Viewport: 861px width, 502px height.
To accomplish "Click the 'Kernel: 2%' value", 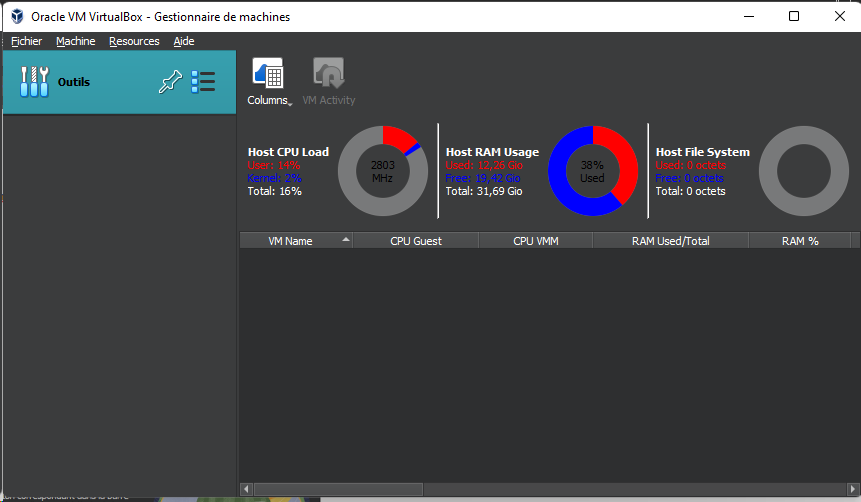I will coord(275,178).
